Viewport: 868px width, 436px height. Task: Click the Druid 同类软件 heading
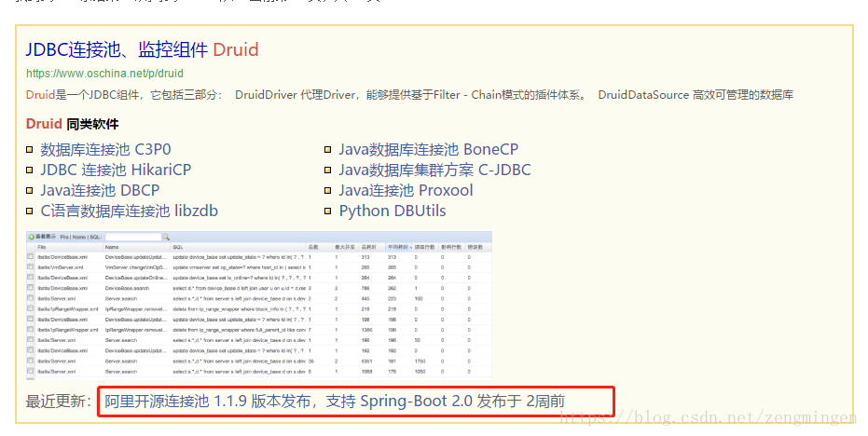click(72, 124)
